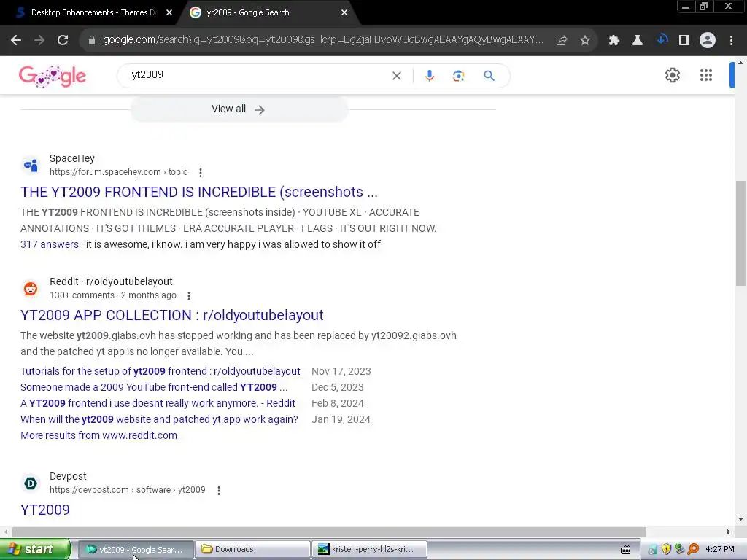Click the browser forward arrow

click(39, 41)
